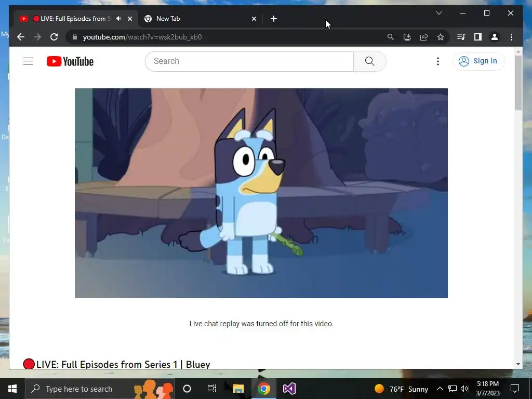The width and height of the screenshot is (532, 399).
Task: View site information lock icon
Action: point(75,37)
